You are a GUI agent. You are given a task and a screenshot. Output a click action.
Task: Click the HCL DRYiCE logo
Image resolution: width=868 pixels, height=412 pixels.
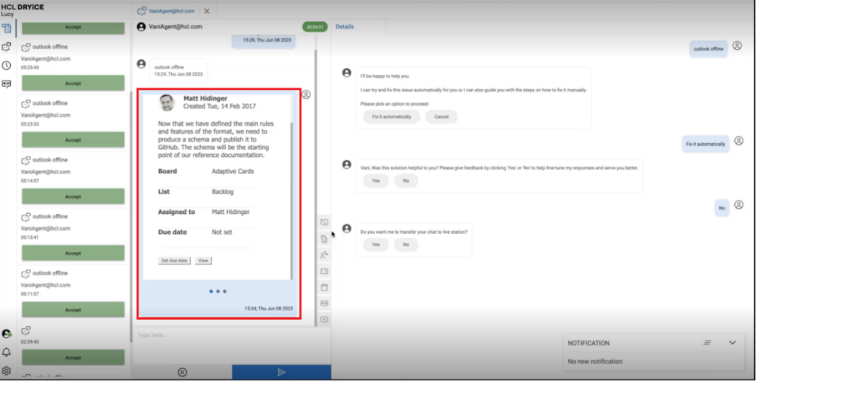pyautogui.click(x=22, y=7)
